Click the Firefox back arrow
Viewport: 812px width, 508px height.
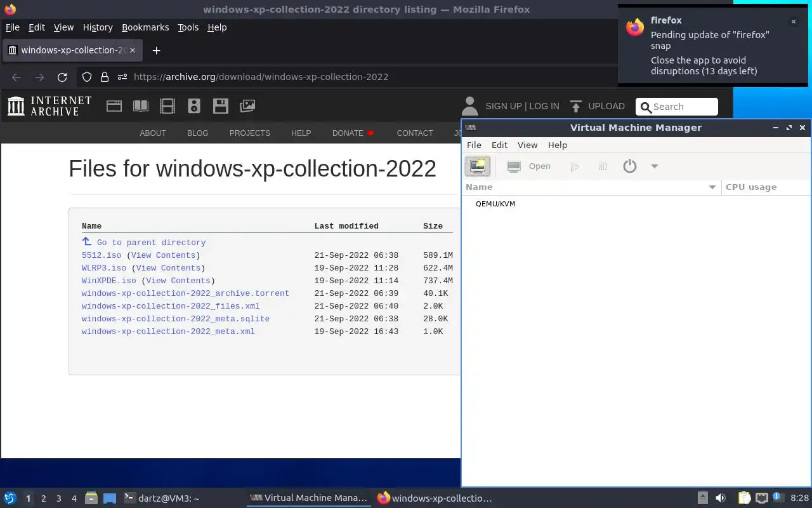point(16,77)
